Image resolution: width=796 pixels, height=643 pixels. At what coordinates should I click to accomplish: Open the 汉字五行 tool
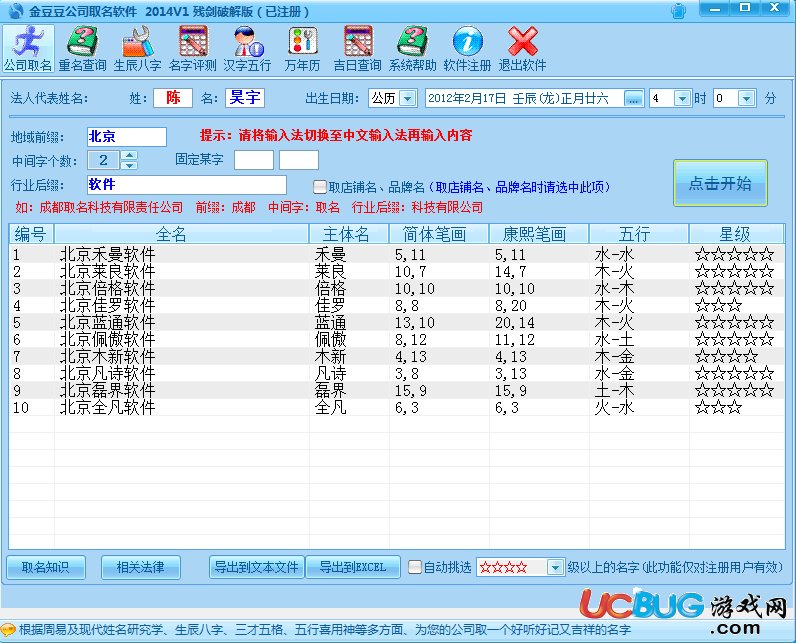(247, 49)
